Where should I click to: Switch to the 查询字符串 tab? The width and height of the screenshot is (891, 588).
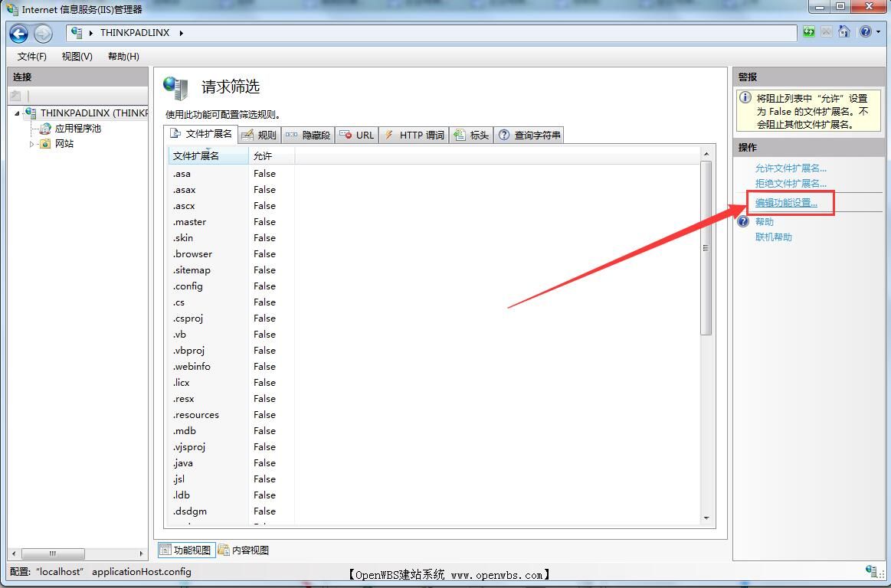[529, 136]
